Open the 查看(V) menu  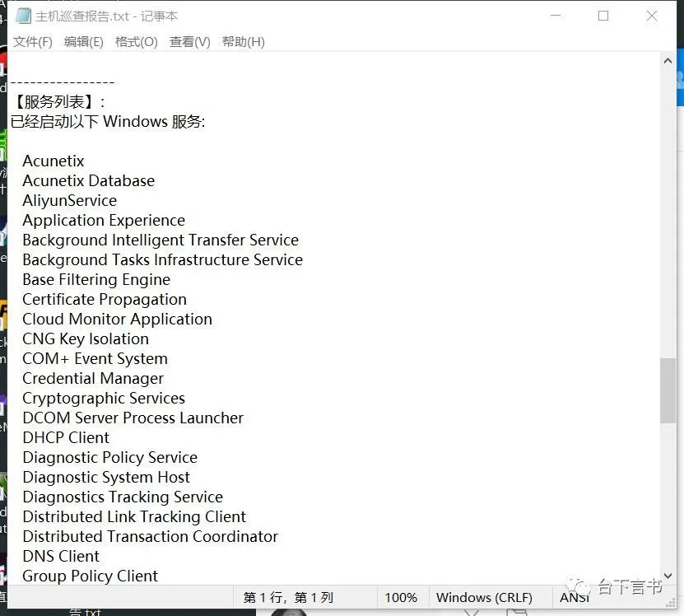(x=190, y=42)
